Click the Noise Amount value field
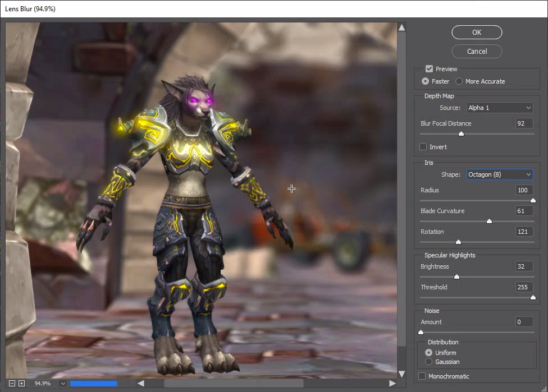 coord(524,322)
